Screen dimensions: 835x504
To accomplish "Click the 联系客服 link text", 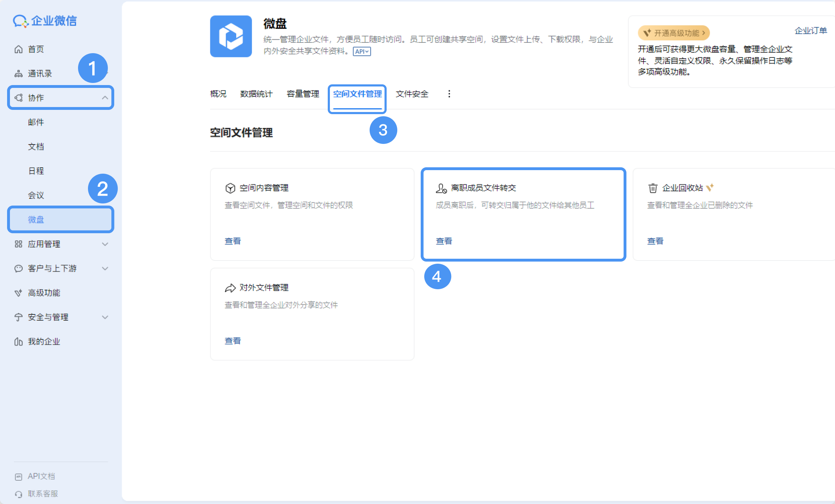I will point(43,494).
